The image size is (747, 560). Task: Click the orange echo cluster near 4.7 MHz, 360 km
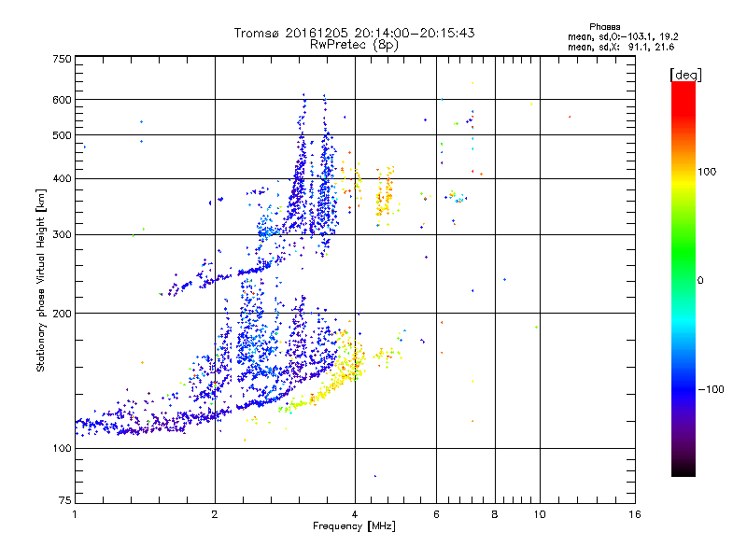coord(385,194)
